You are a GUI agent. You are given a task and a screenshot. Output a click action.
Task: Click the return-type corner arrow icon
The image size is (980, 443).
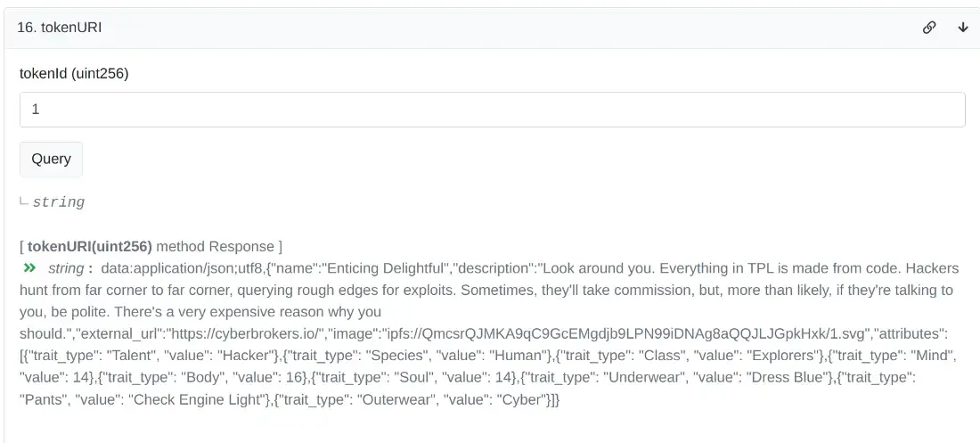point(24,201)
